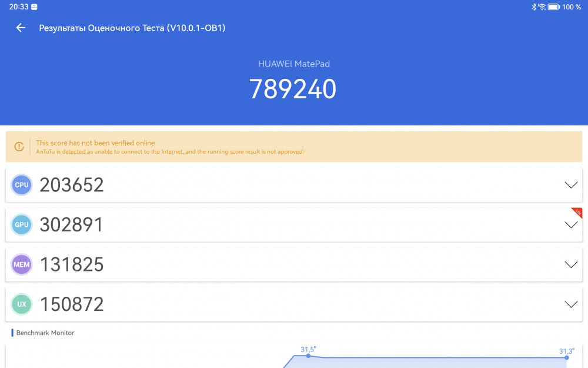Expand the UX score details chevron
The height and width of the screenshot is (368, 588).
(x=571, y=304)
